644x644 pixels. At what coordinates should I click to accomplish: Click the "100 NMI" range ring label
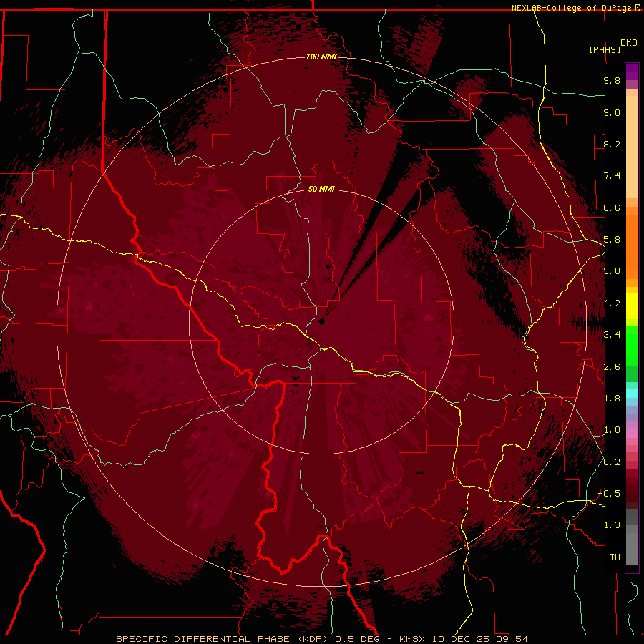pyautogui.click(x=321, y=57)
